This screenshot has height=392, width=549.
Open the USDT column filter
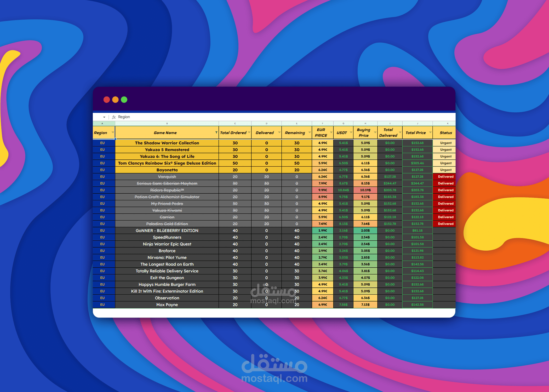(x=351, y=132)
